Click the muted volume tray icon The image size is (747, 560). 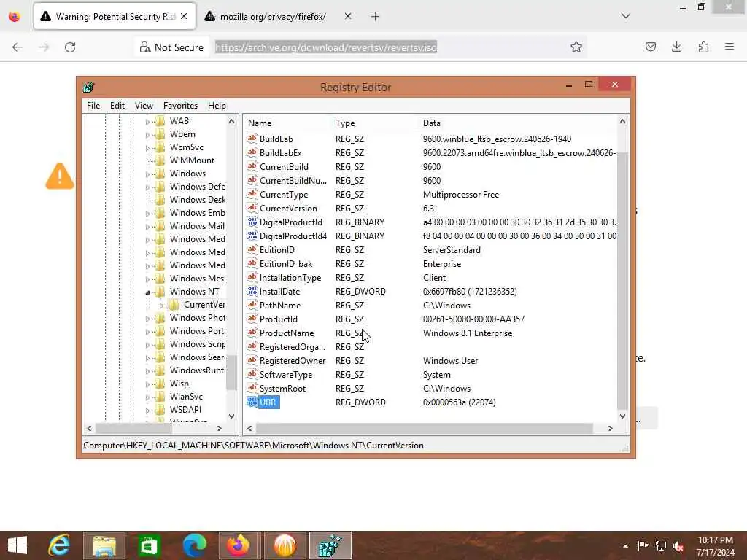(678, 545)
